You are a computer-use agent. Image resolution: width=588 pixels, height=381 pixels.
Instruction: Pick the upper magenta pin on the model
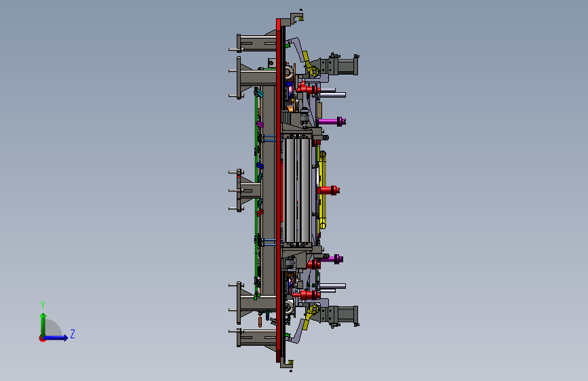(x=332, y=121)
